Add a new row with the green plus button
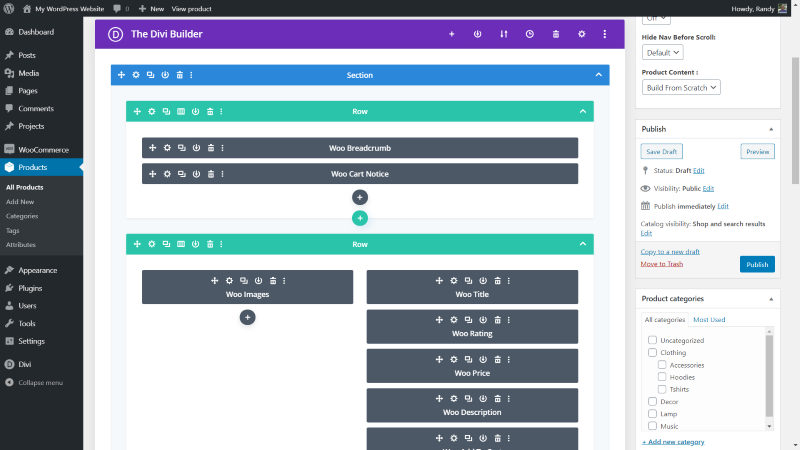This screenshot has width=800, height=450. pos(360,218)
